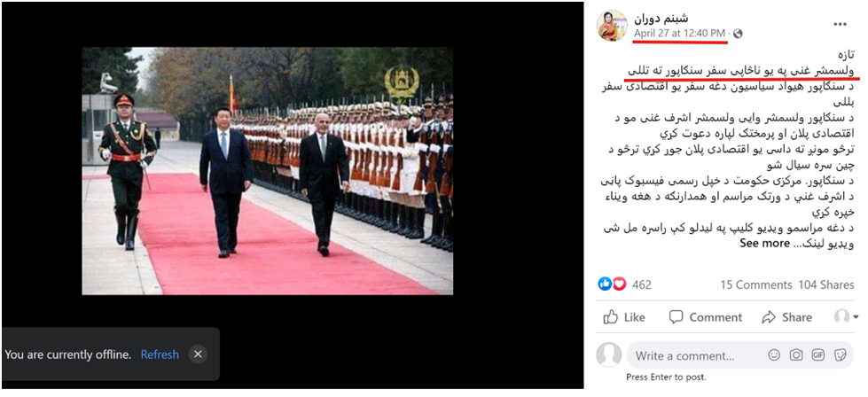Viewport: 868px width, 397px height.
Task: Like the post
Action: click(x=624, y=317)
